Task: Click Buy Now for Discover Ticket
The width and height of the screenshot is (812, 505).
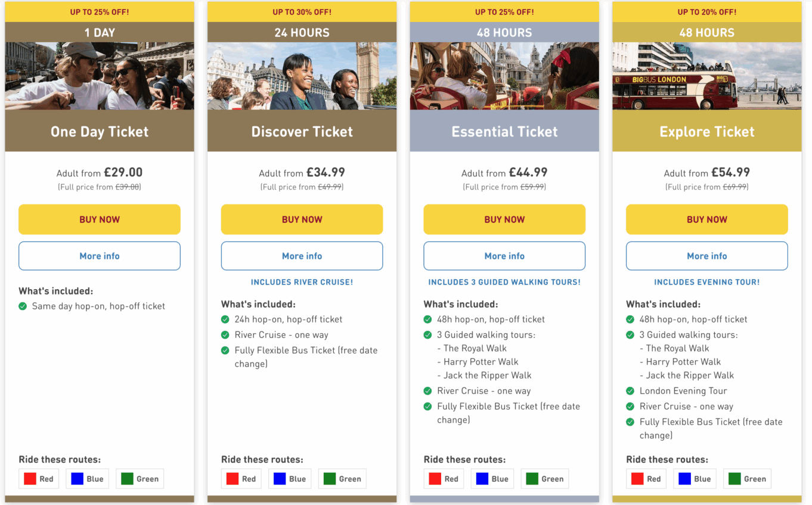Action: [302, 219]
